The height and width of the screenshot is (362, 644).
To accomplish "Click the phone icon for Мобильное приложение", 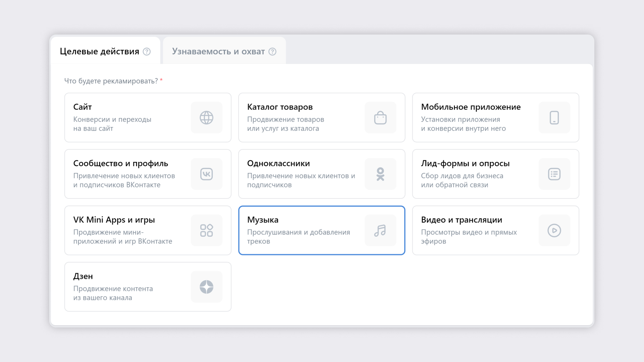I will (554, 118).
